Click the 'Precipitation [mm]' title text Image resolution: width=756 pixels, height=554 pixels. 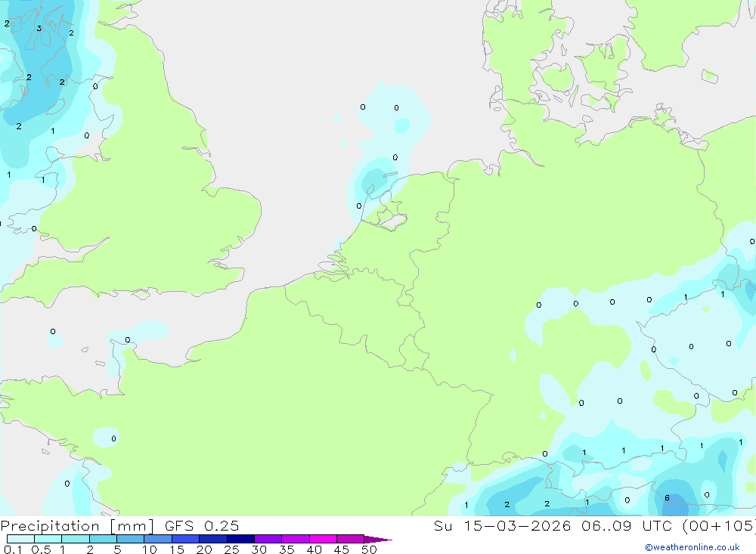pyautogui.click(x=77, y=526)
